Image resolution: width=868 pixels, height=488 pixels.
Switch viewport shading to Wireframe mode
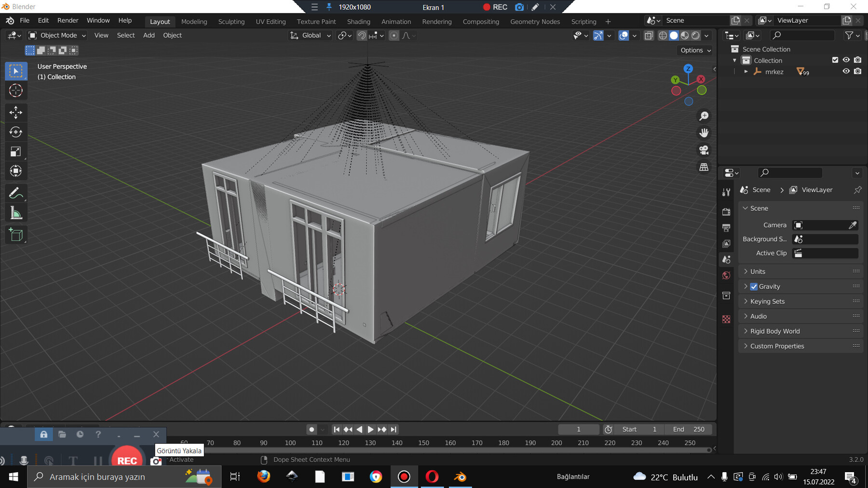[x=663, y=35]
